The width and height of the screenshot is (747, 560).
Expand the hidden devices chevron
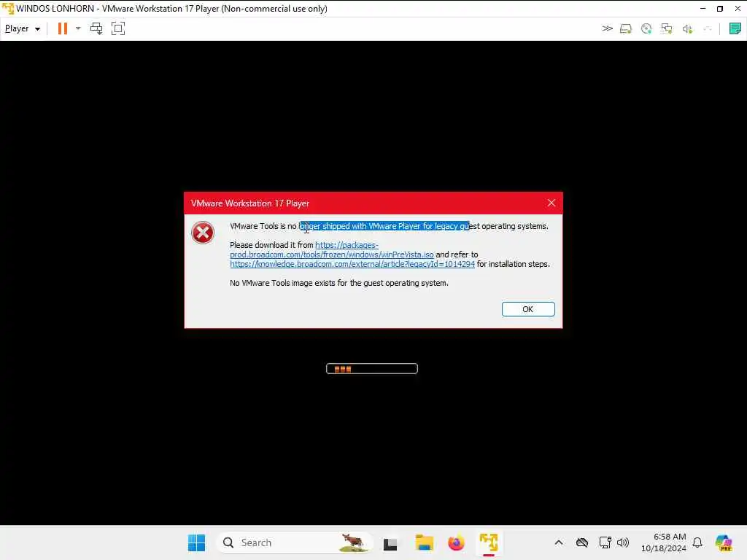(x=607, y=28)
